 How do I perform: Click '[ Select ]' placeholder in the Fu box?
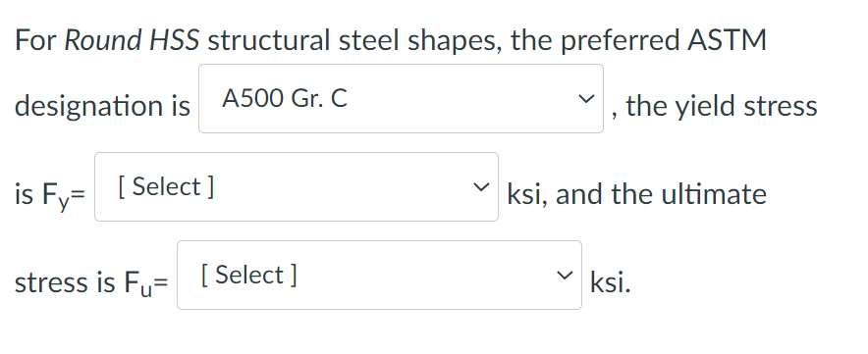coord(249,275)
